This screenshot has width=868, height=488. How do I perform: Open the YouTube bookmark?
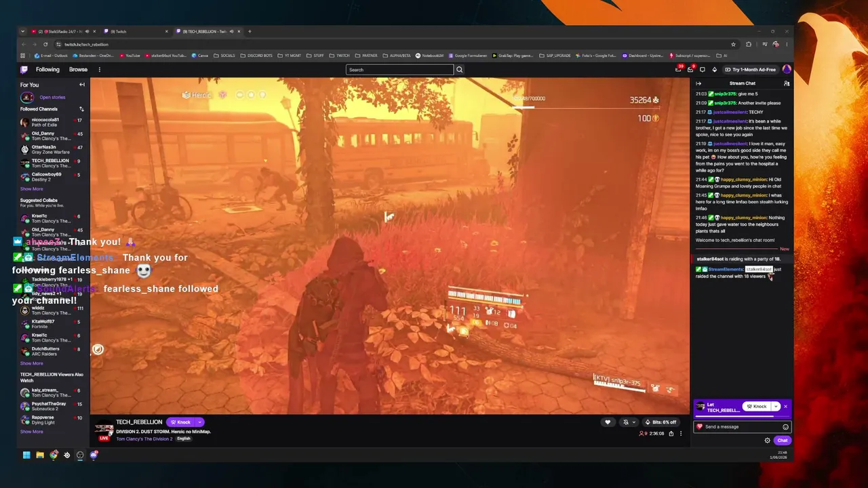(x=129, y=56)
